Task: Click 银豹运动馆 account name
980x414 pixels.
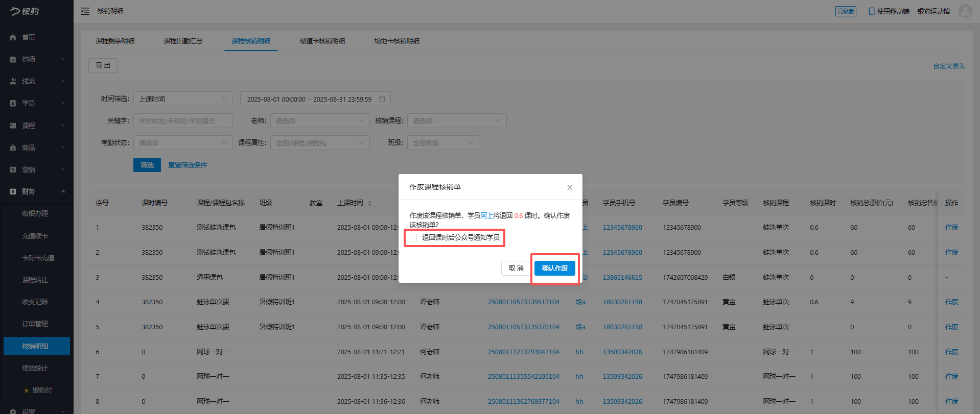Action: click(x=934, y=11)
